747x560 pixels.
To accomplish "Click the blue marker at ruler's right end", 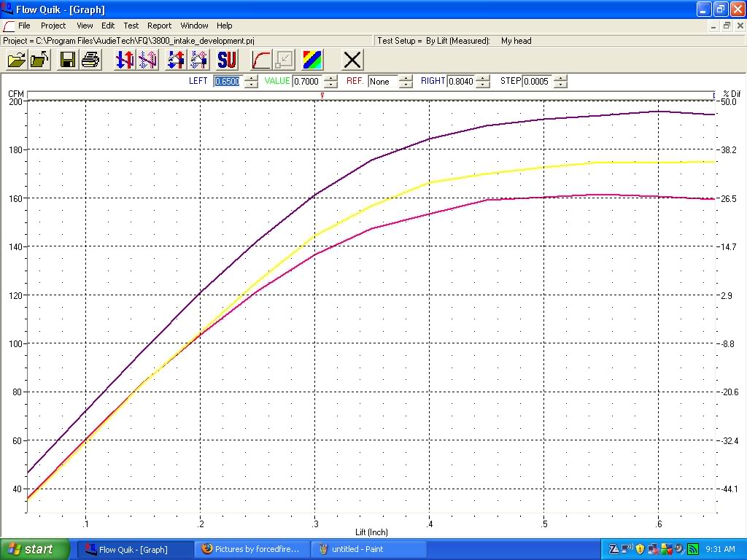I will click(713, 96).
